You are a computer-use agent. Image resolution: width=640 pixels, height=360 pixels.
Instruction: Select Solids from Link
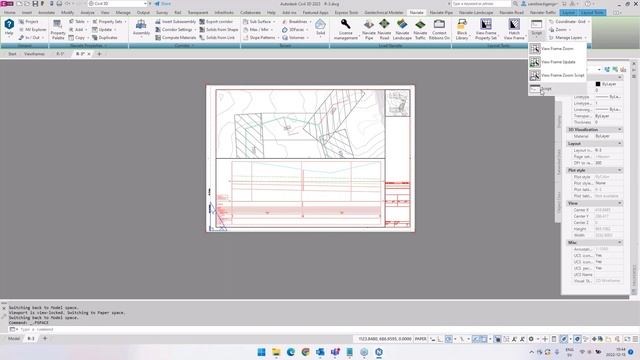(217, 38)
